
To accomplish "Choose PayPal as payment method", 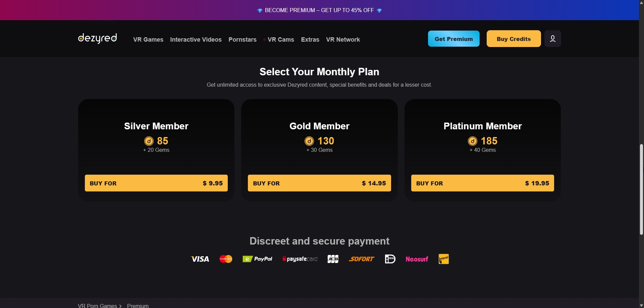I will pyautogui.click(x=257, y=259).
